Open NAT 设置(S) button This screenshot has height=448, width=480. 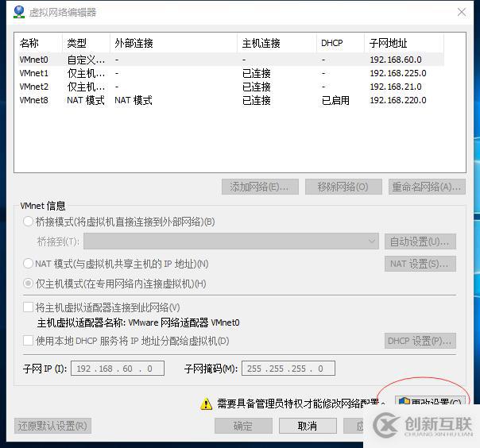420,264
